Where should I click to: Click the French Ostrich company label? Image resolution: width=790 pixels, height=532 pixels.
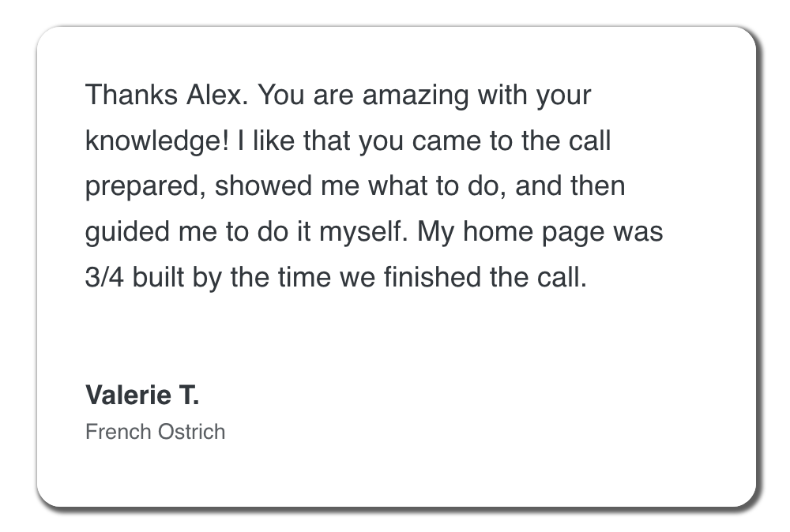coord(155,432)
